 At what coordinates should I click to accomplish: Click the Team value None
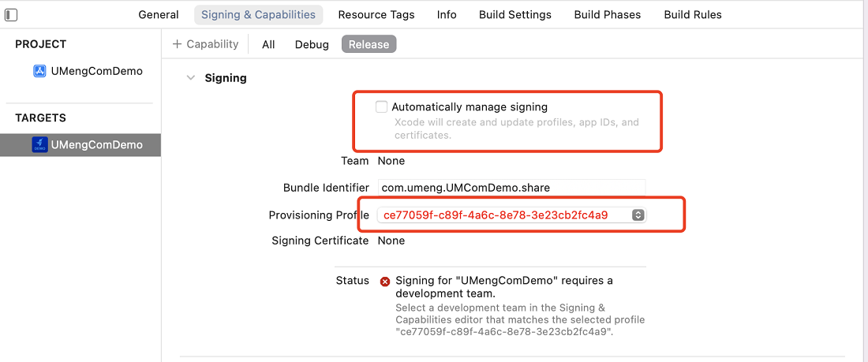coord(391,161)
